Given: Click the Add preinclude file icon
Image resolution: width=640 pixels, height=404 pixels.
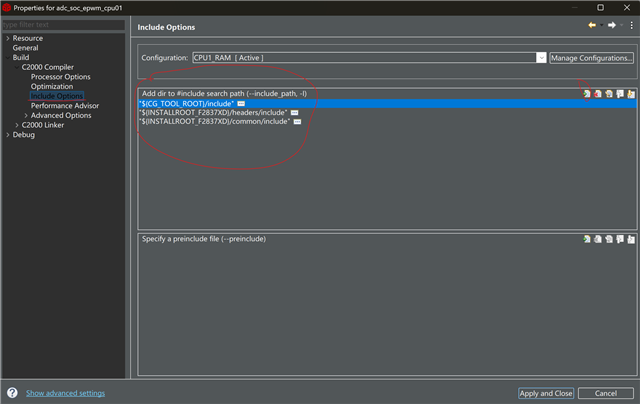Looking at the screenshot, I should coord(587,239).
